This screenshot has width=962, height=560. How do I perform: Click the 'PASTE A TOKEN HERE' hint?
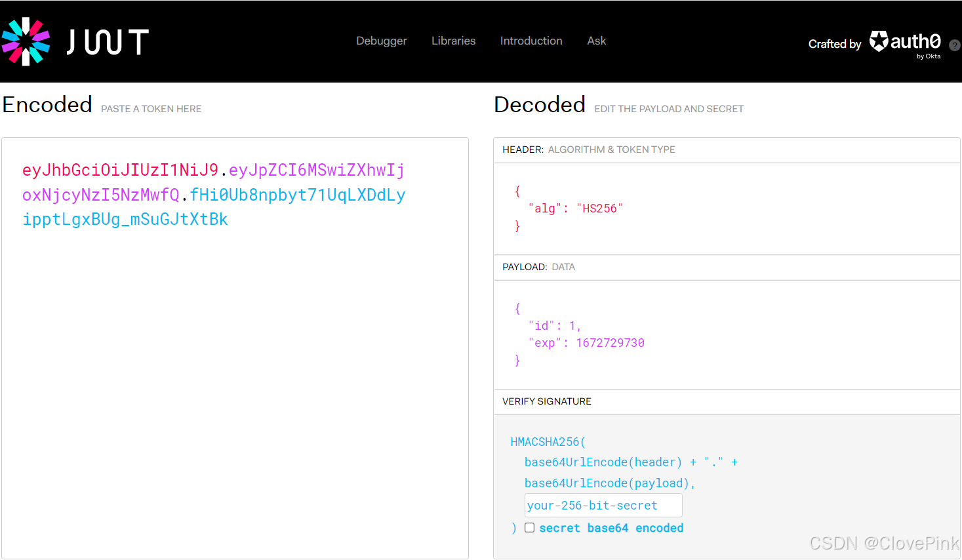(x=151, y=109)
